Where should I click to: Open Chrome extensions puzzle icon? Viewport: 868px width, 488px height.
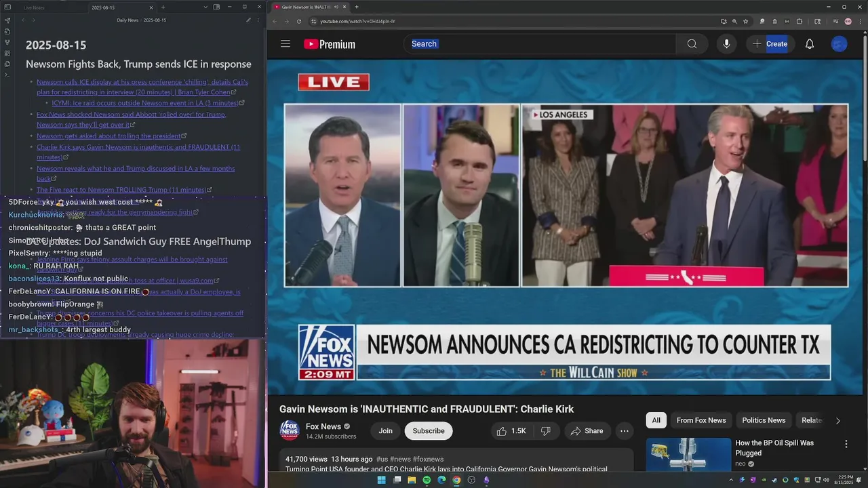pos(800,21)
